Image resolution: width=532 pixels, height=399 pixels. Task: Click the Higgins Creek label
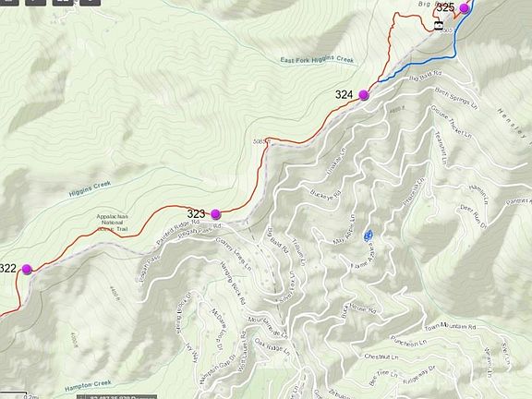90,189
